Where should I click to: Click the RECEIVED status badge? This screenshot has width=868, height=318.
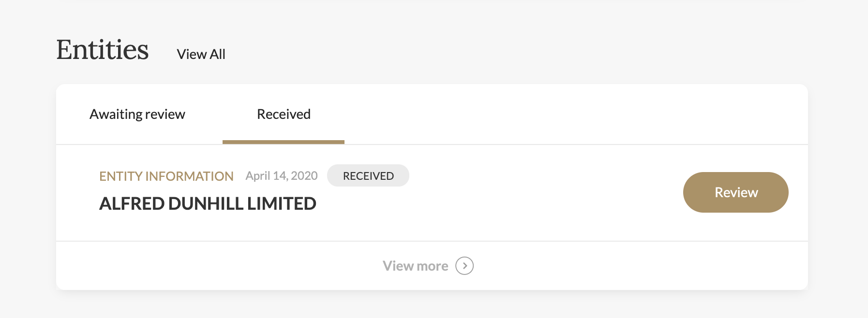point(368,176)
